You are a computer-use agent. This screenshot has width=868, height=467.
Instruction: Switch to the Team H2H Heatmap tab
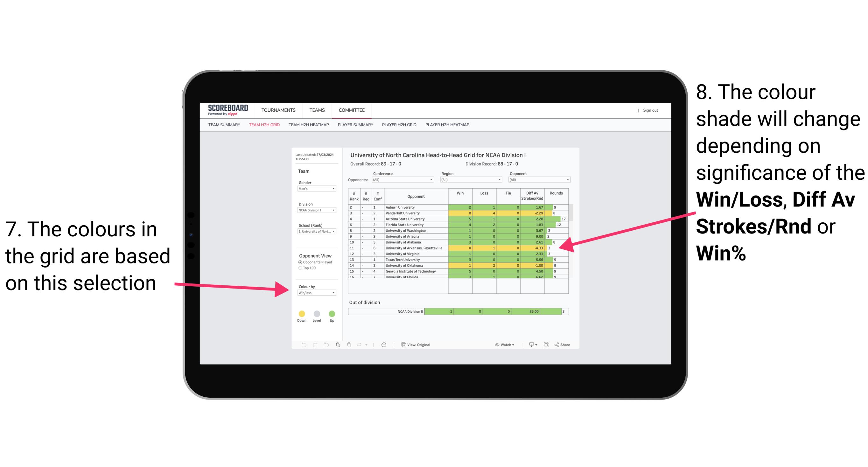[308, 128]
